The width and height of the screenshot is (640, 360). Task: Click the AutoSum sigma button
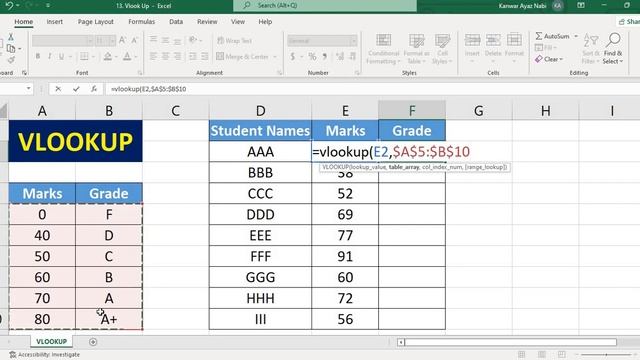[x=552, y=36]
